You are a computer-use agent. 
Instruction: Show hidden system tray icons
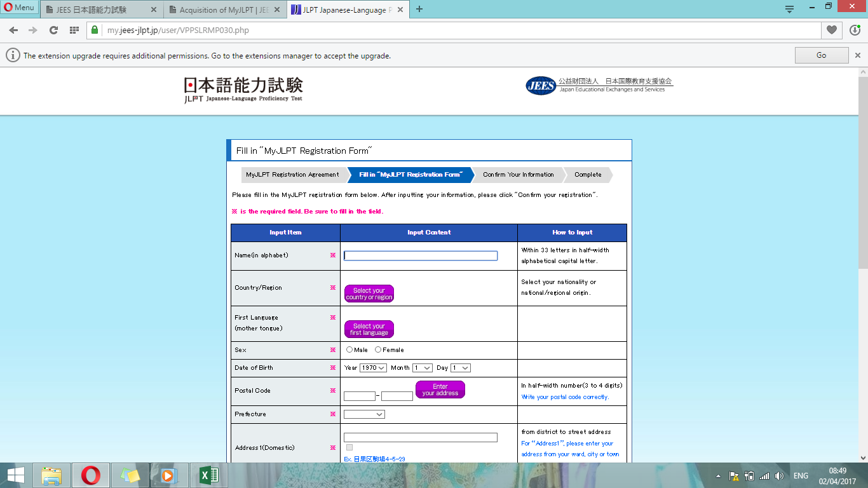tap(718, 476)
